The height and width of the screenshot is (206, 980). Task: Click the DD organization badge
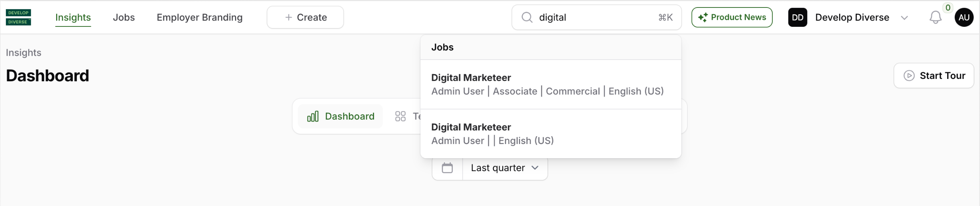point(797,17)
